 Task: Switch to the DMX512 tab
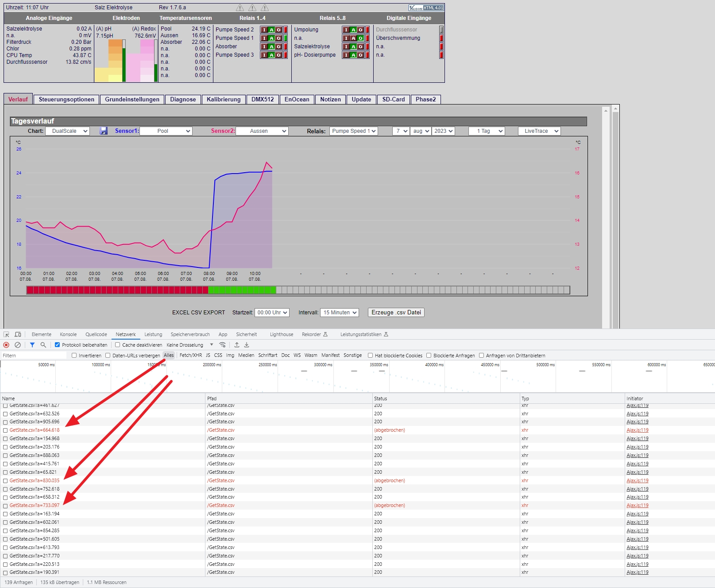click(263, 100)
